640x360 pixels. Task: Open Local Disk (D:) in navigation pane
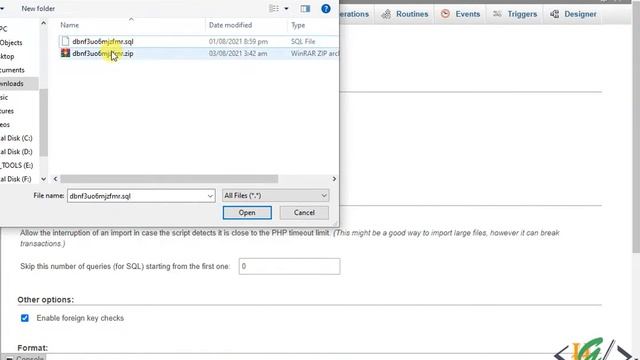16,151
